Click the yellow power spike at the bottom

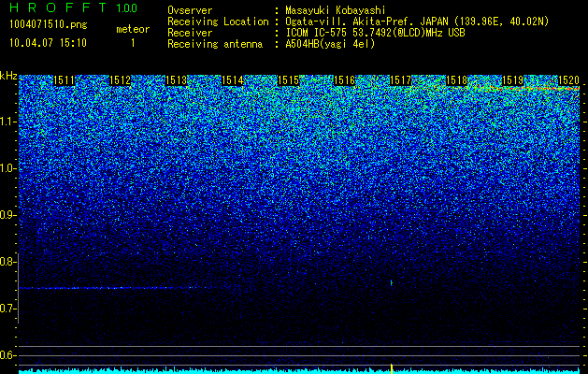391,368
